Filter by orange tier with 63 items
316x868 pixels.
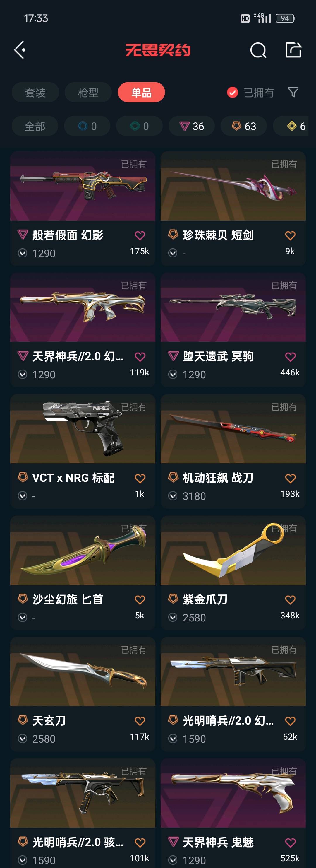244,126
